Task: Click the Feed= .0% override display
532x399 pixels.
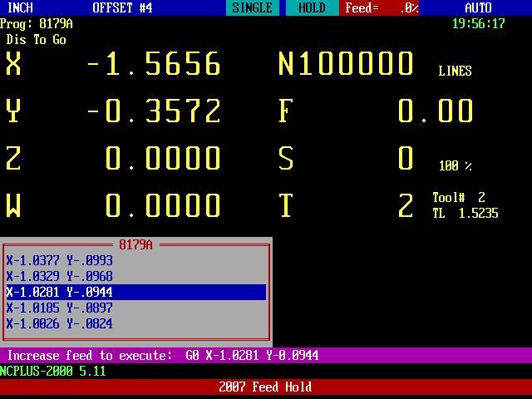Action: [x=379, y=7]
